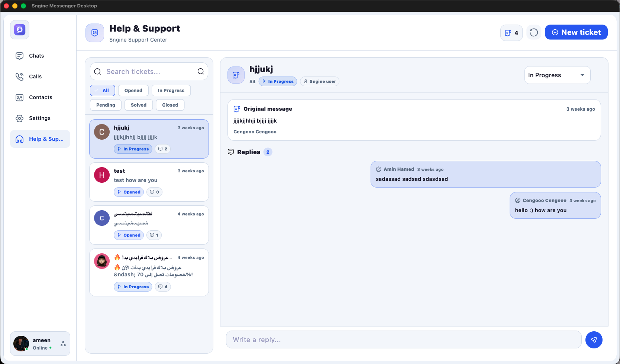
Task: Click the macOS yellow minimize button
Action: [x=15, y=6]
